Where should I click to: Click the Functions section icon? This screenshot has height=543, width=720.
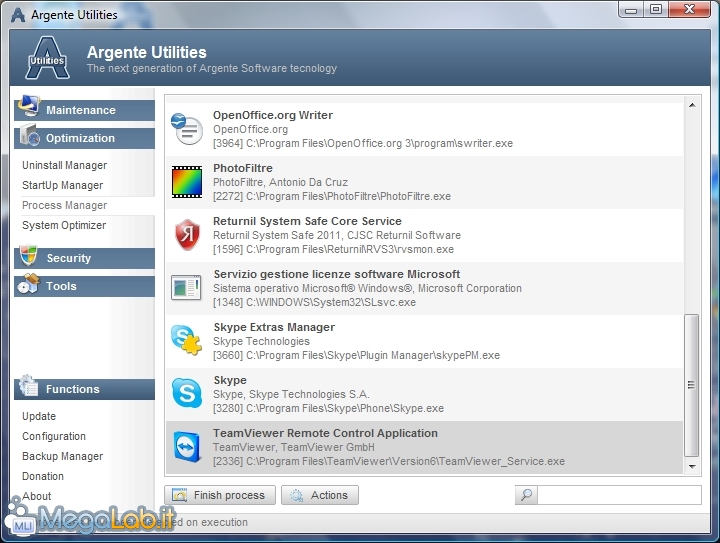coord(28,386)
